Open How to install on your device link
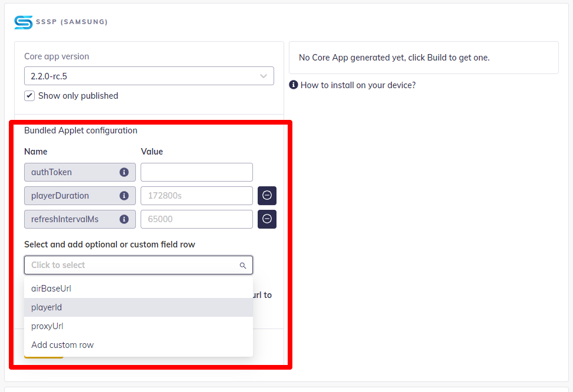The width and height of the screenshot is (573, 392). 358,85
